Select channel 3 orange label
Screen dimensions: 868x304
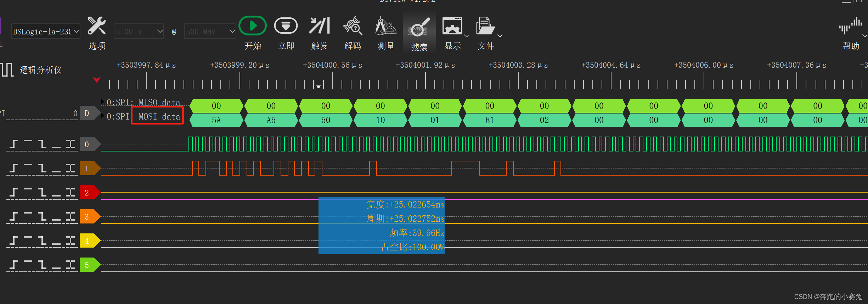click(x=90, y=217)
